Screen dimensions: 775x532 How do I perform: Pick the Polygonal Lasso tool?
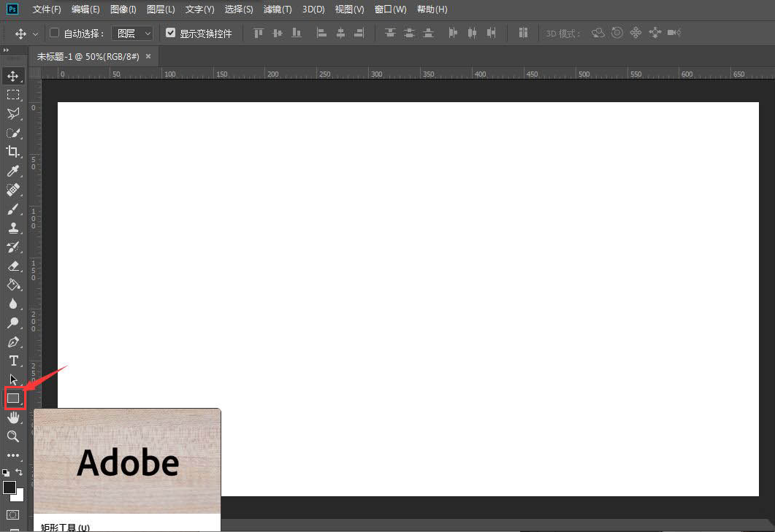[13, 114]
